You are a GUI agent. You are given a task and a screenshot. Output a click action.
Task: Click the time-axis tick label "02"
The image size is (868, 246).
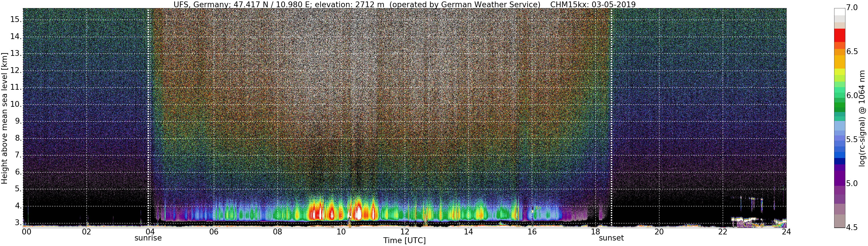click(x=87, y=232)
